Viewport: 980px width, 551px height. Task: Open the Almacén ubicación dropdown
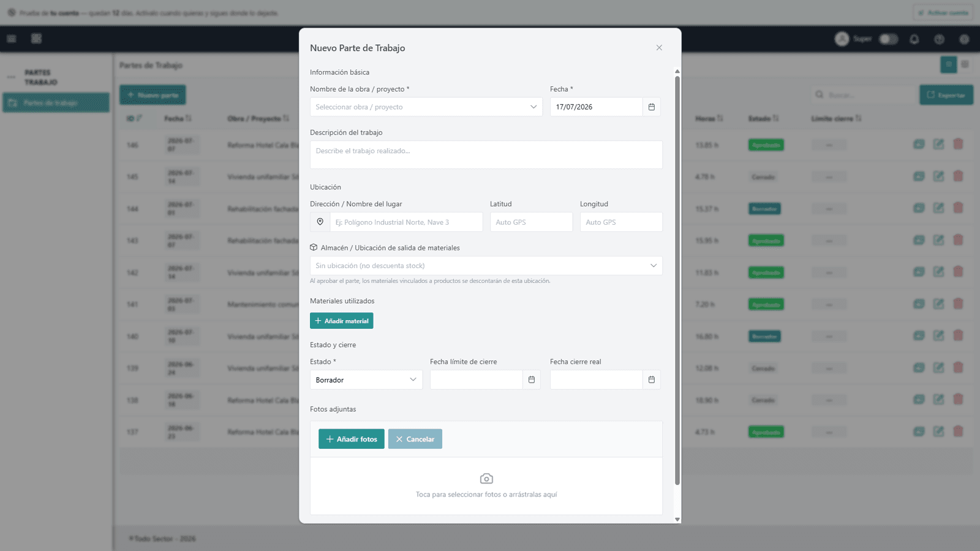486,266
